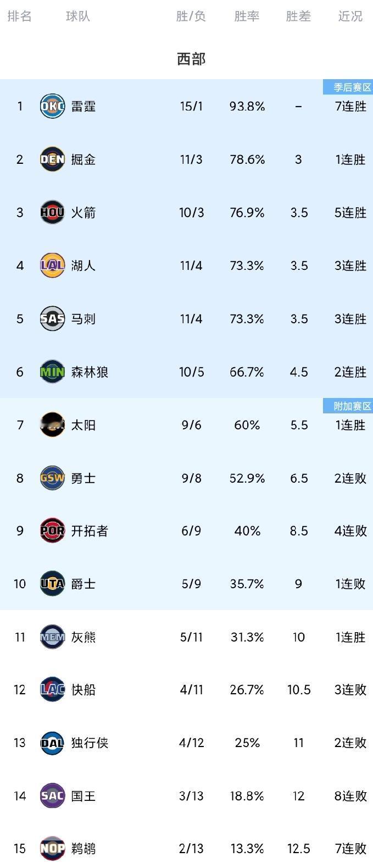Click the 开拓者 POR team logo
Viewport: 373px width, 868px height.
52,531
